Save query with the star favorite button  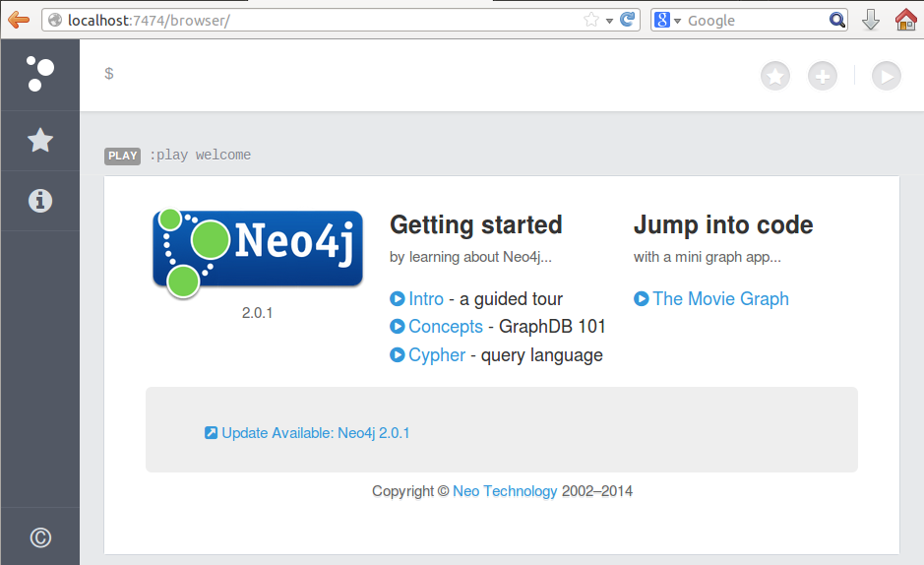click(x=775, y=76)
